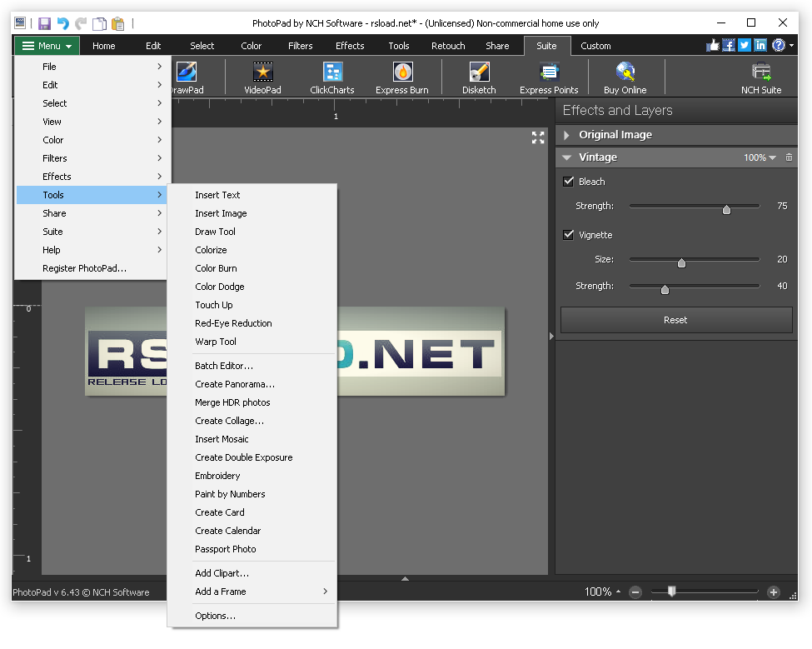
Task: Click the Redo arrow icon
Action: (x=80, y=23)
